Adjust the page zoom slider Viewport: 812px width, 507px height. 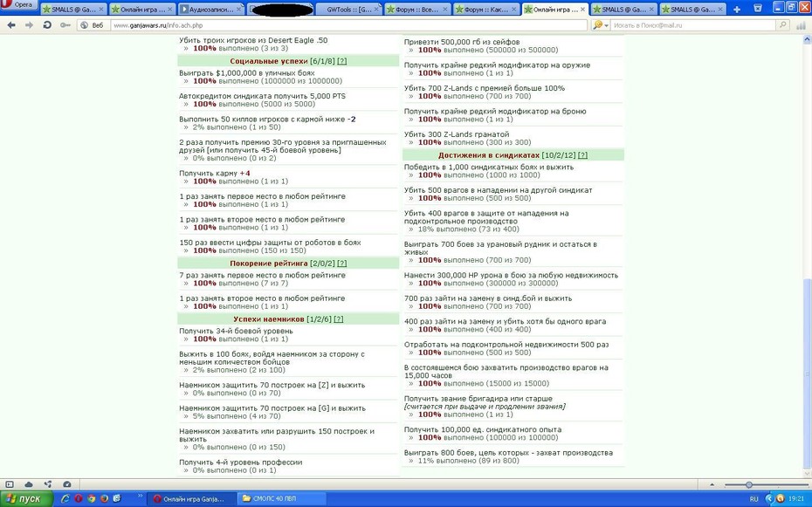[749, 485]
